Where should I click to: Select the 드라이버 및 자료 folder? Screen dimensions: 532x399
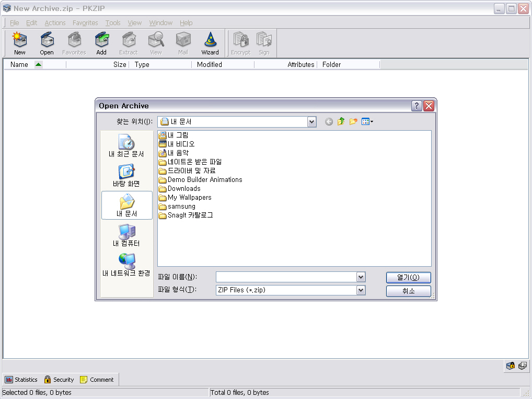click(187, 170)
